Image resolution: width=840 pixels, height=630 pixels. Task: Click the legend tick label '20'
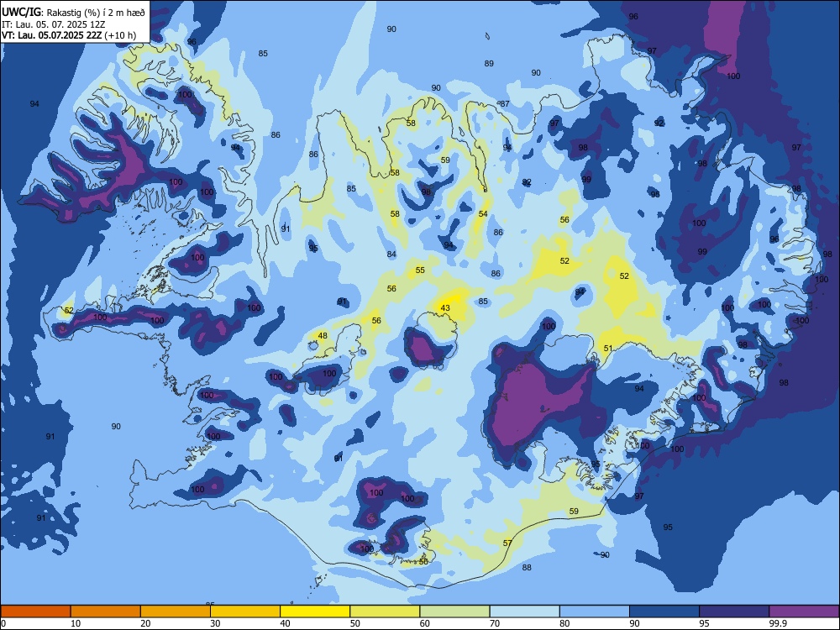(145, 623)
